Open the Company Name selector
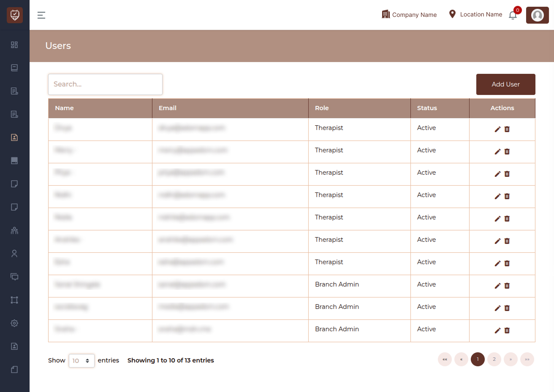This screenshot has height=392, width=554. (x=409, y=14)
